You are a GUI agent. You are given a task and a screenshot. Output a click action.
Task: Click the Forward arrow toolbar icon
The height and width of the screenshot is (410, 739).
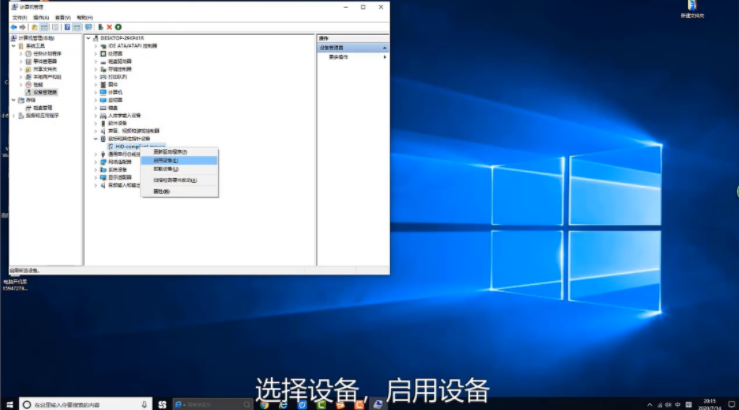click(x=23, y=27)
